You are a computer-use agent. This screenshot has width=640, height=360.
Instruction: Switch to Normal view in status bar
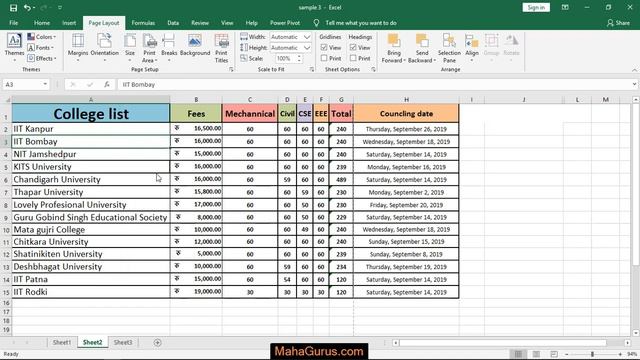(518, 354)
